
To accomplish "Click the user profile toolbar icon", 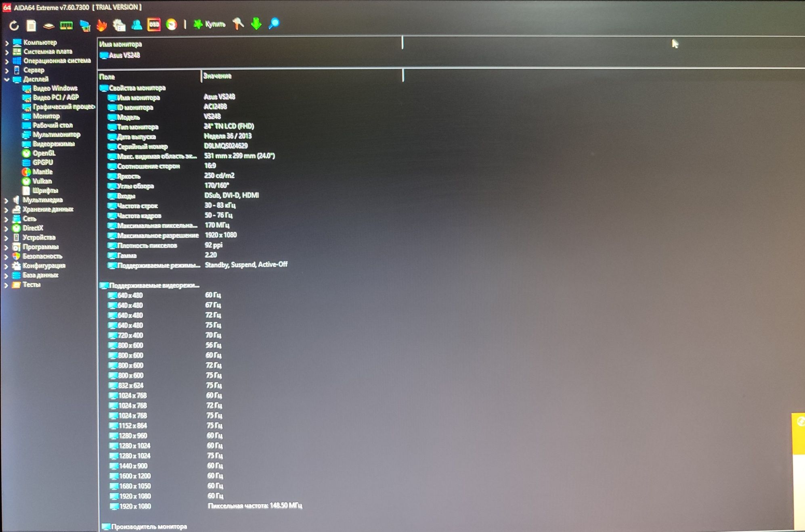I will coord(137,25).
